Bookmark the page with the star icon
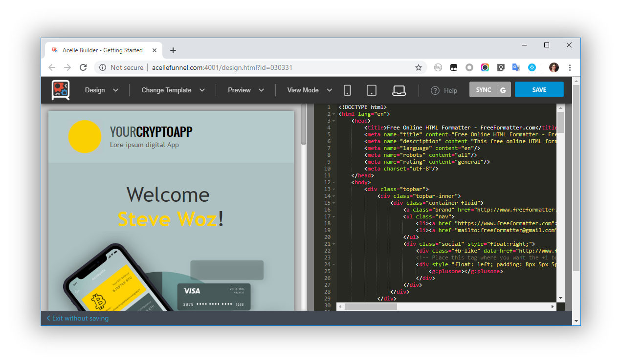 pos(419,67)
